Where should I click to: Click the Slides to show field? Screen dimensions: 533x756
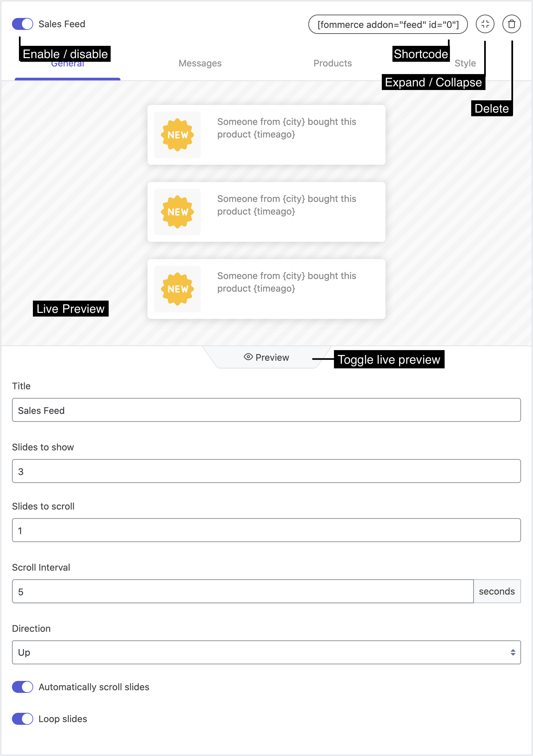[266, 471]
